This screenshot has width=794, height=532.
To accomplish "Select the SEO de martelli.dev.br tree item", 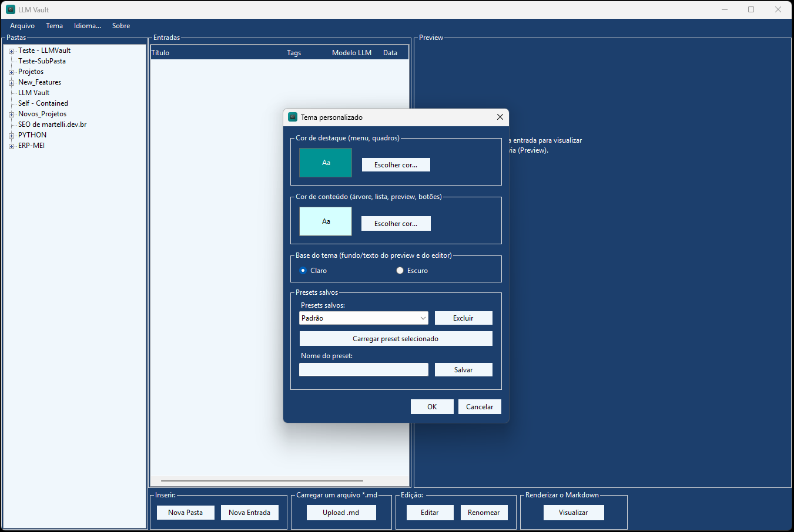I will coord(52,124).
